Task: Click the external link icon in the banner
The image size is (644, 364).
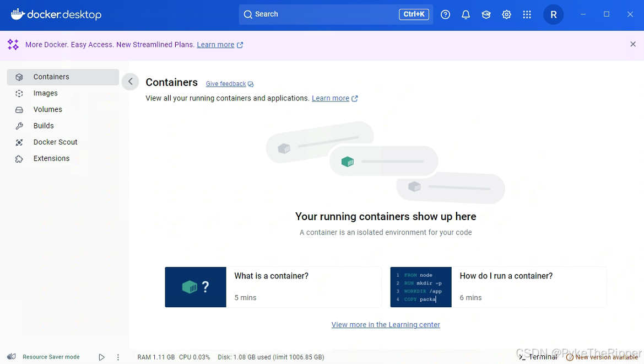Action: pyautogui.click(x=240, y=45)
